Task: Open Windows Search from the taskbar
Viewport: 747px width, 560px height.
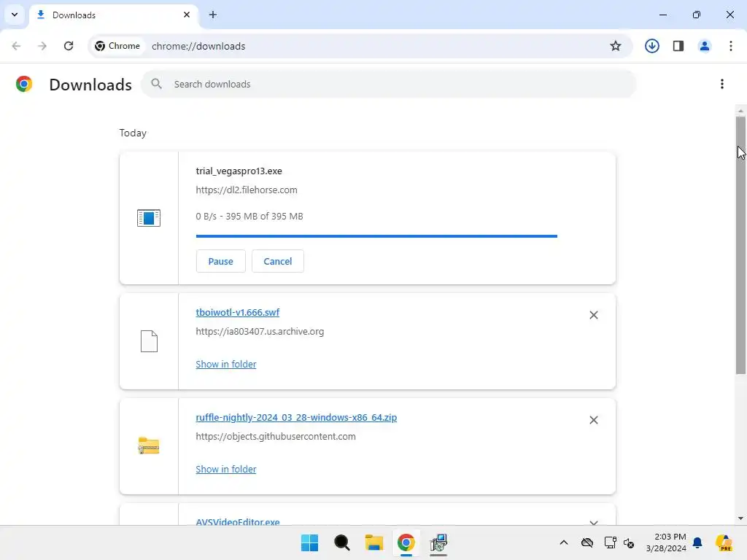Action: point(341,542)
